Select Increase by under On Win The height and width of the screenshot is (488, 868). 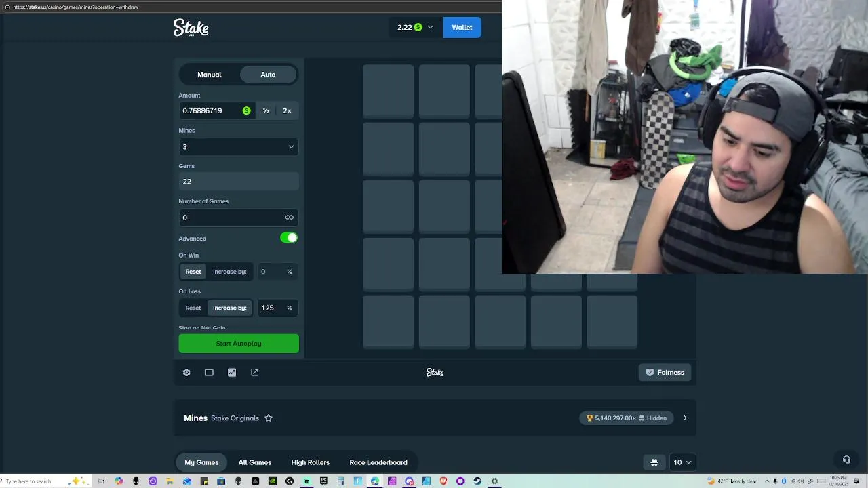[230, 272]
